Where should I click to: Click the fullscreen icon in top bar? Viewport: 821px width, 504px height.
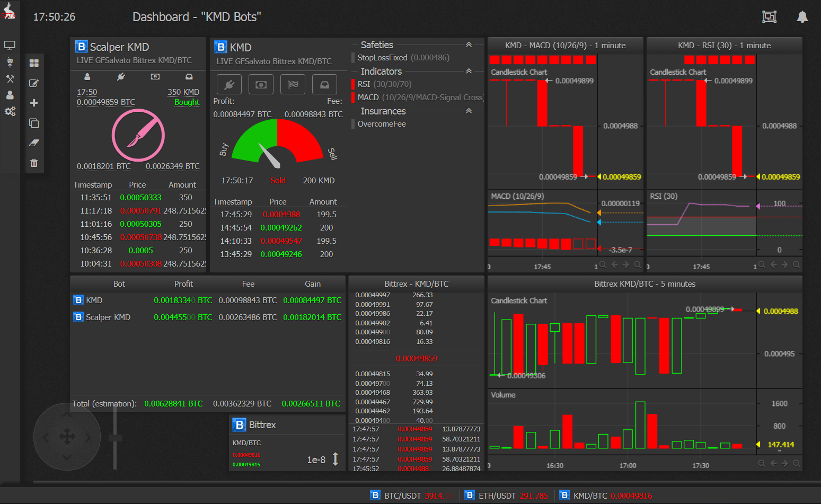769,17
